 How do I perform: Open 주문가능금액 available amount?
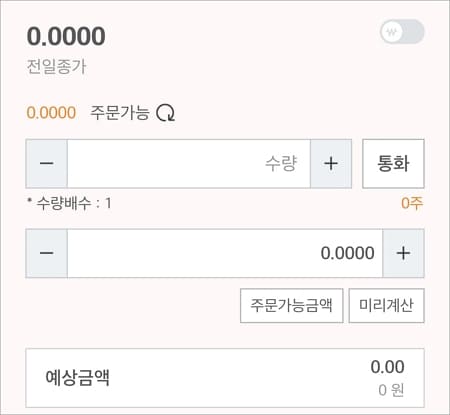click(292, 306)
